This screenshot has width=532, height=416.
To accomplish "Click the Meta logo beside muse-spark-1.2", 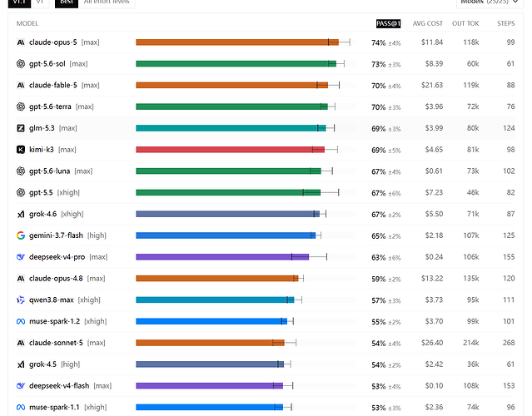I will [x=21, y=321].
